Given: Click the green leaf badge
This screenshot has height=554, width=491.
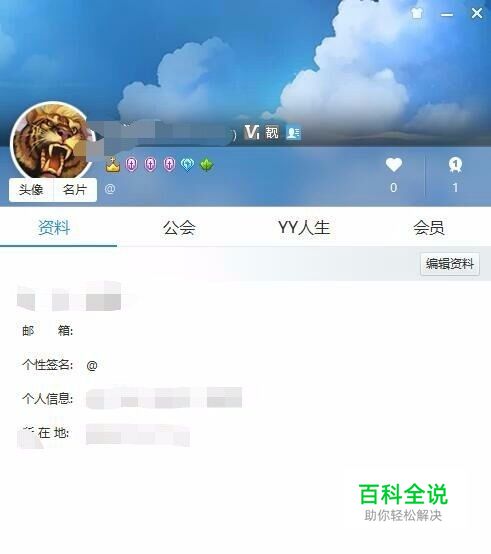Looking at the screenshot, I should coord(206,165).
